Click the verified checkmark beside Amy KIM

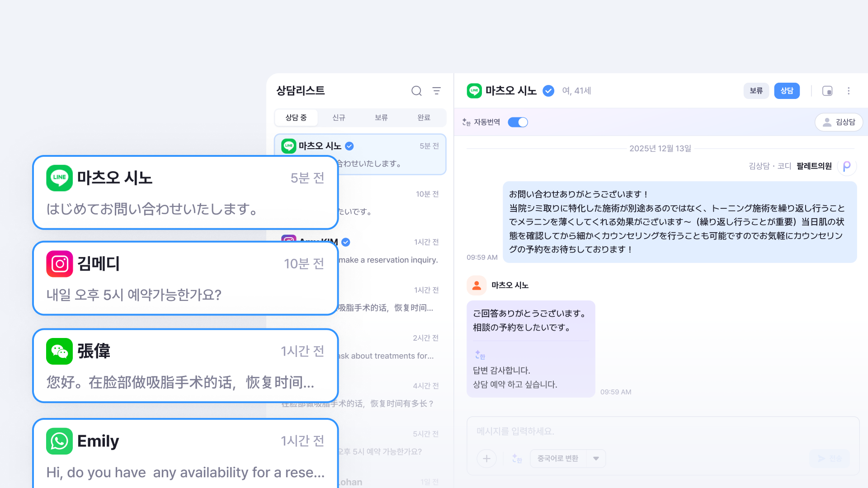(x=345, y=242)
